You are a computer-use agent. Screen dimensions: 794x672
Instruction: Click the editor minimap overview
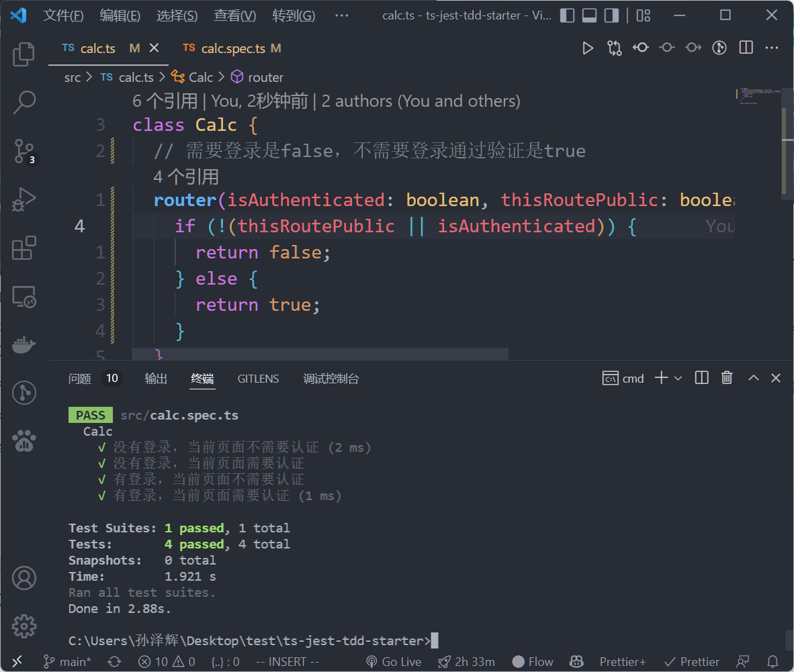click(759, 97)
